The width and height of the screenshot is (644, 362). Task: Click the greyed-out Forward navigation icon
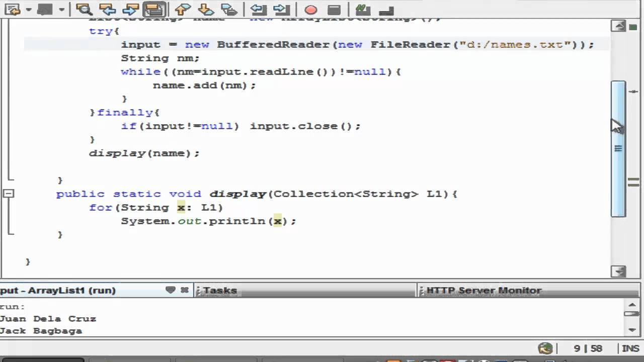click(45, 9)
